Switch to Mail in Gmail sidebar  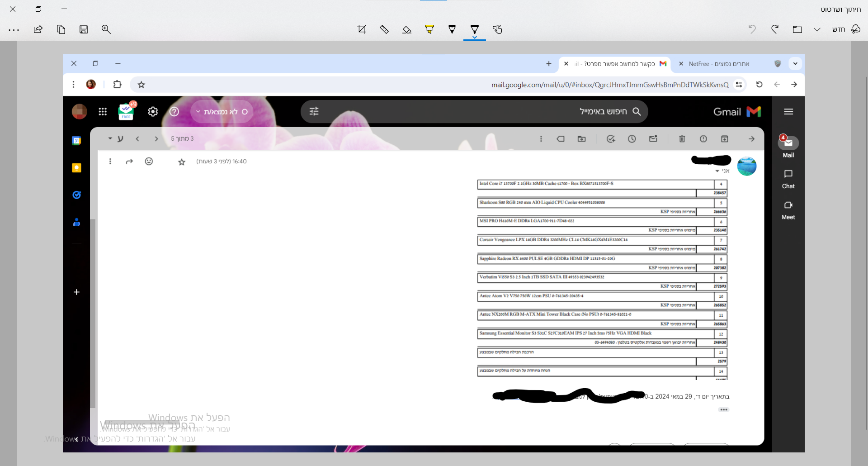788,147
